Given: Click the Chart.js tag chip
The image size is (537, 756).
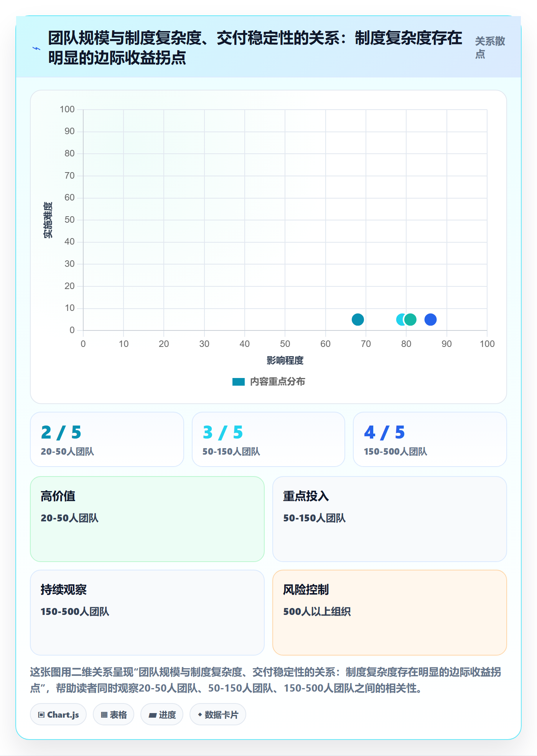Looking at the screenshot, I should (58, 715).
